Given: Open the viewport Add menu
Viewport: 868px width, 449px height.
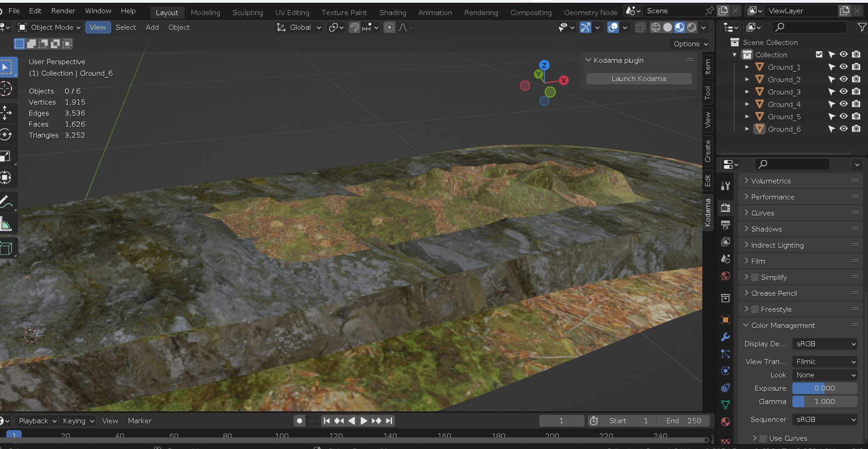Looking at the screenshot, I should coord(152,28).
